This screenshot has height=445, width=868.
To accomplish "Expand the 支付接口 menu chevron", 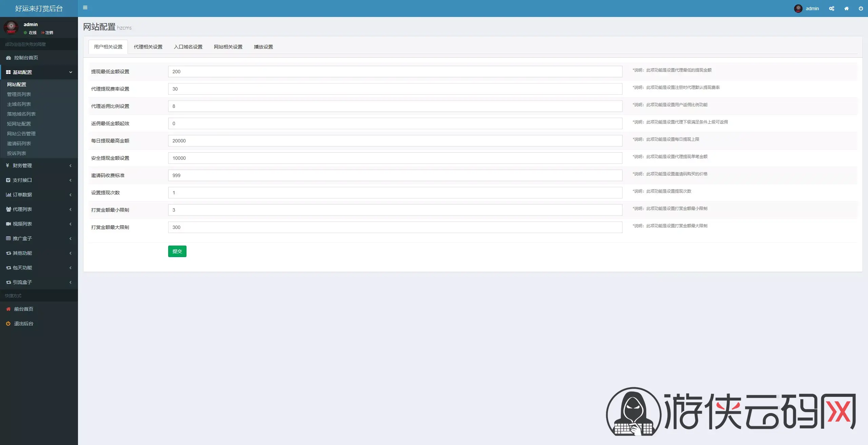I will (71, 180).
